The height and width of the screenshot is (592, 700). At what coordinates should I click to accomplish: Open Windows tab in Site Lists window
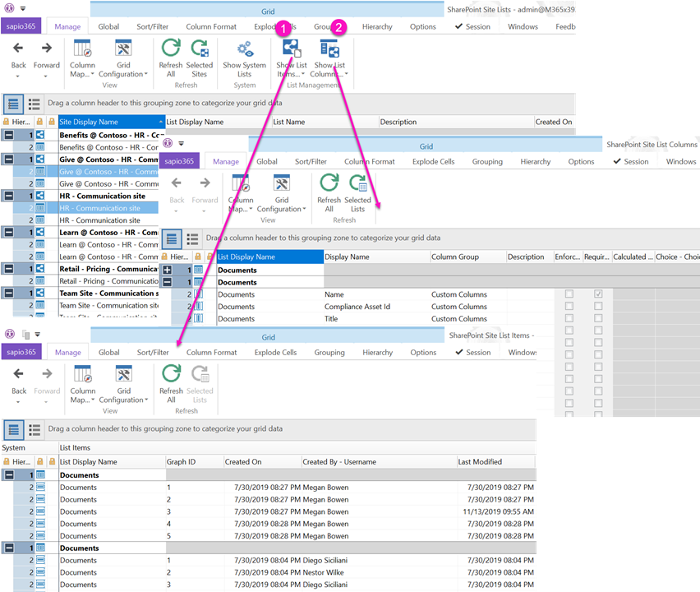click(523, 27)
